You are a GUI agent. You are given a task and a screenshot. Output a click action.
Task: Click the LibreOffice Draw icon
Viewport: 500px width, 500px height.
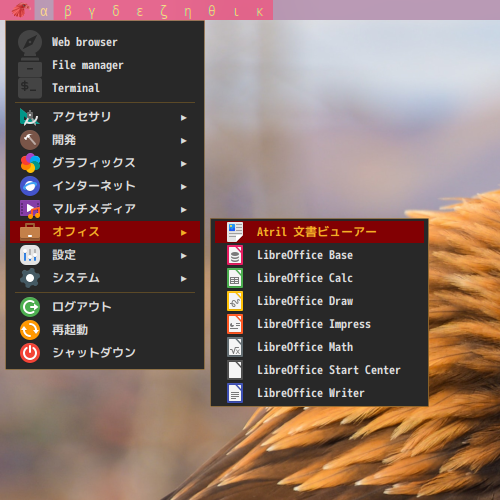pos(235,301)
